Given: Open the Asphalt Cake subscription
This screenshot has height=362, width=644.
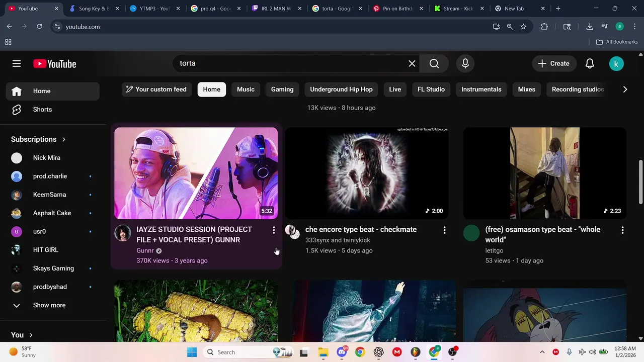Looking at the screenshot, I should (53, 213).
